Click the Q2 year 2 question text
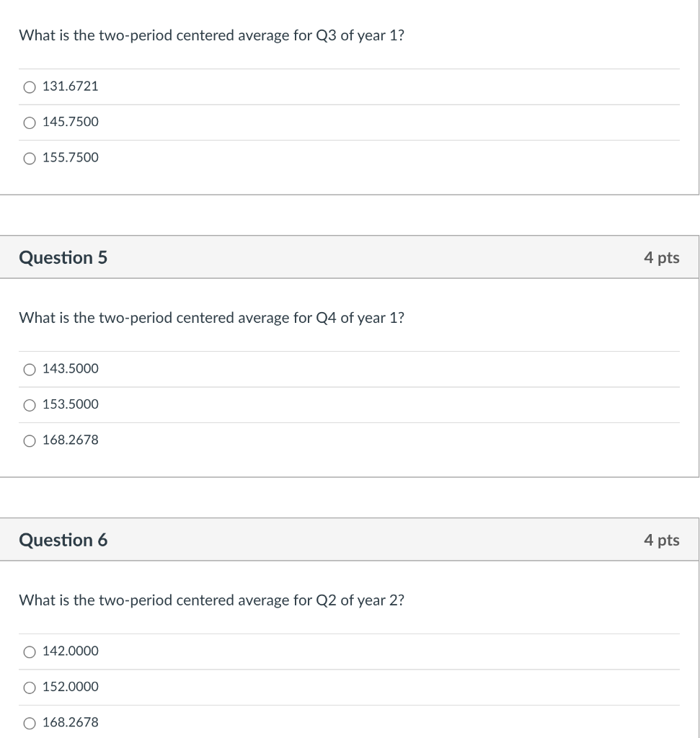Viewport: 700px width, 738px height. pos(211,600)
